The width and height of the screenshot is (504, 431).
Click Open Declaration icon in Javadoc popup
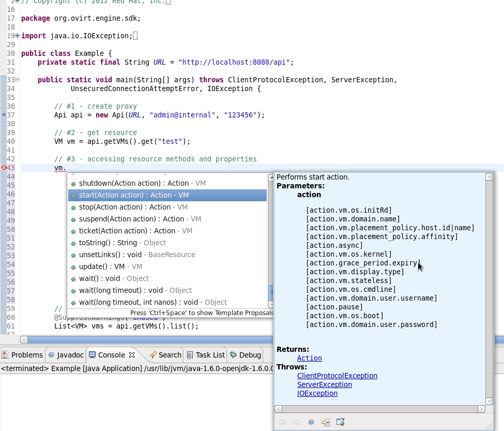[x=325, y=422]
